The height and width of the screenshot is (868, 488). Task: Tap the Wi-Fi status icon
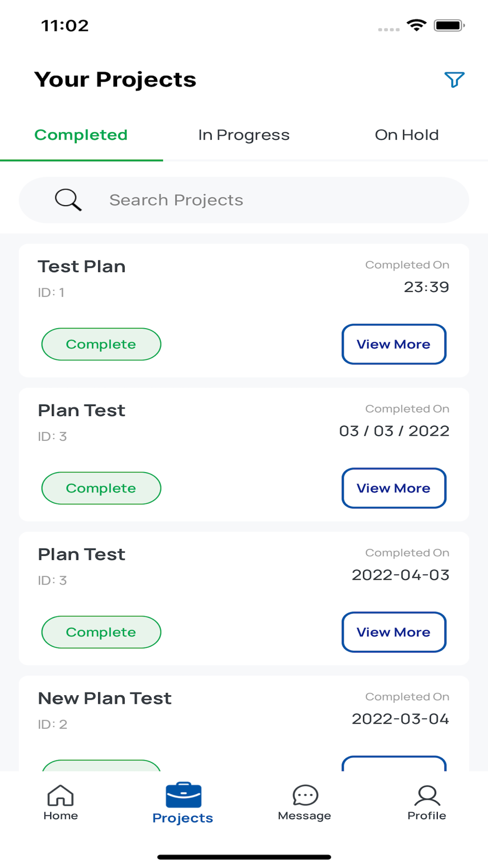[x=416, y=25]
